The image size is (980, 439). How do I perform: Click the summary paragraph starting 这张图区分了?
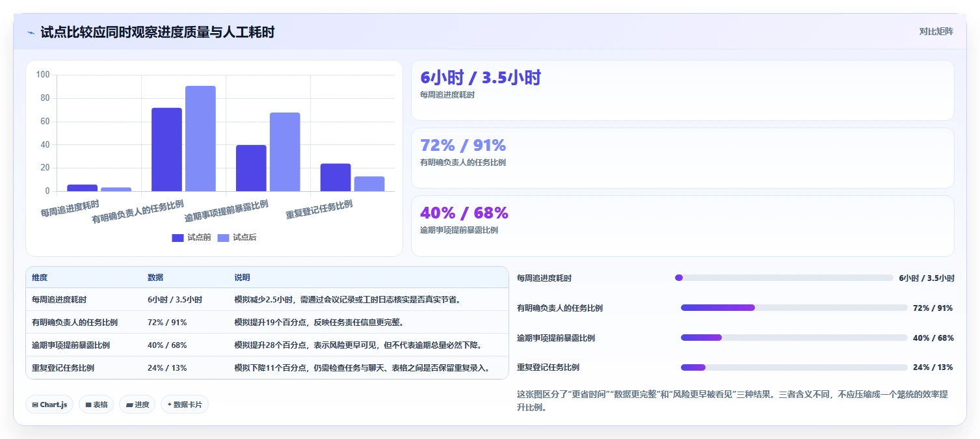coord(732,401)
